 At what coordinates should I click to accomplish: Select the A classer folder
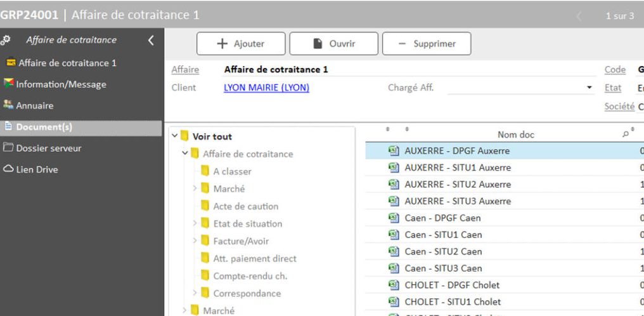(x=233, y=171)
